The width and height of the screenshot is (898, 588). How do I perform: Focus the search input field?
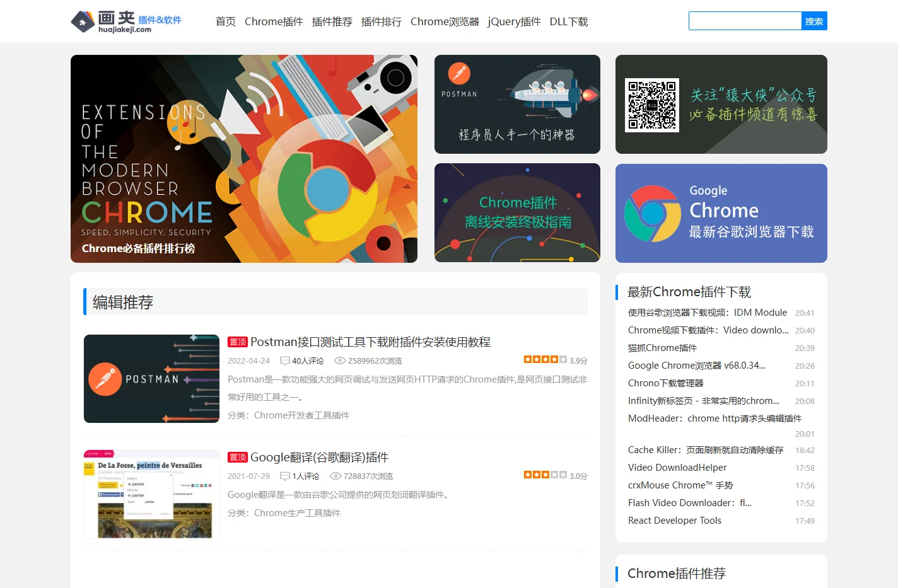tap(745, 21)
